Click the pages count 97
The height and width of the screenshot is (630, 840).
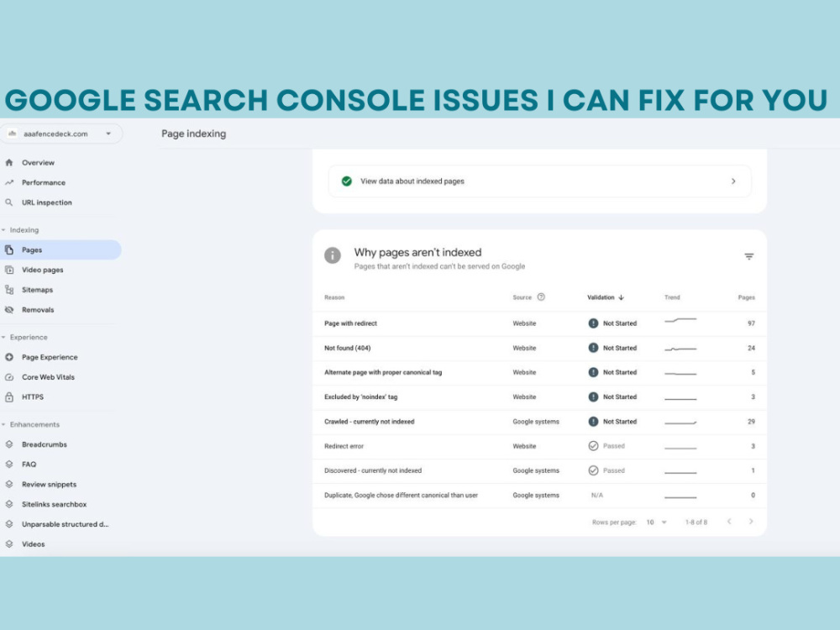coord(751,323)
